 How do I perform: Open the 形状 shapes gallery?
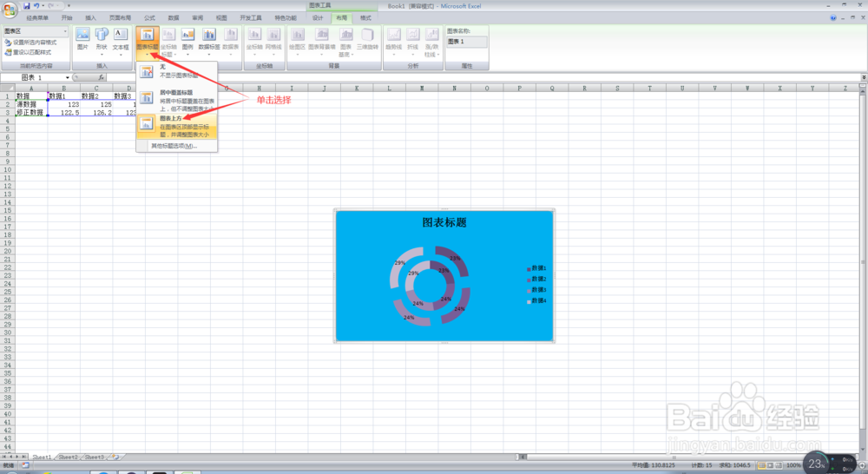click(102, 41)
